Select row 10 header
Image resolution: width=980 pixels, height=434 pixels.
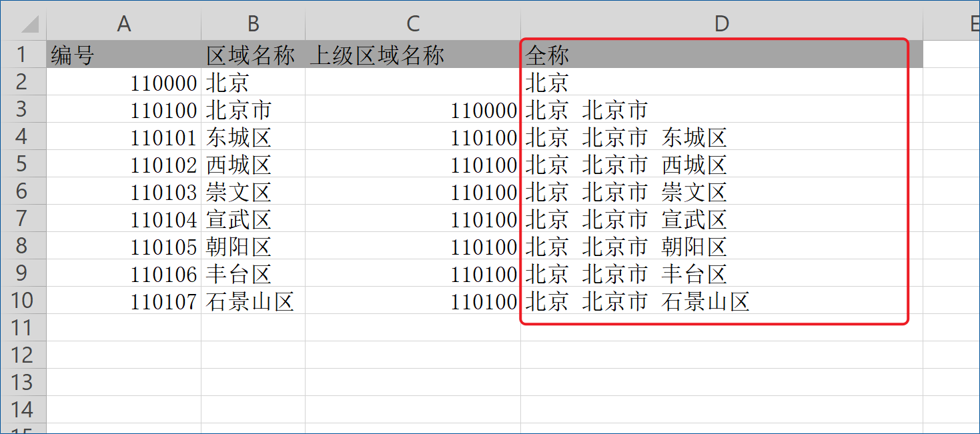click(23, 300)
